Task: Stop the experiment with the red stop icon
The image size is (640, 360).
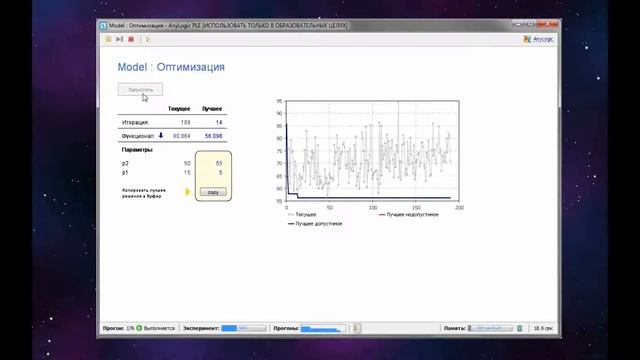Action: (x=131, y=39)
